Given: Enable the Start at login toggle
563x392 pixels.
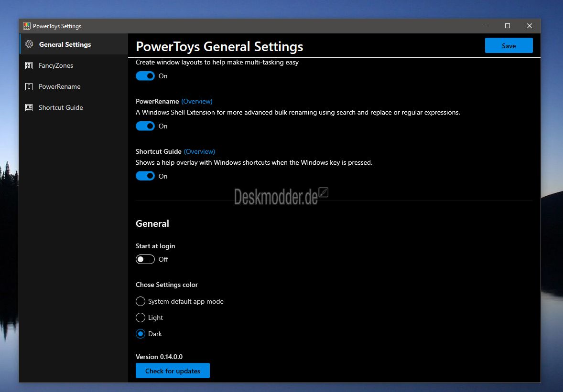Looking at the screenshot, I should (145, 259).
